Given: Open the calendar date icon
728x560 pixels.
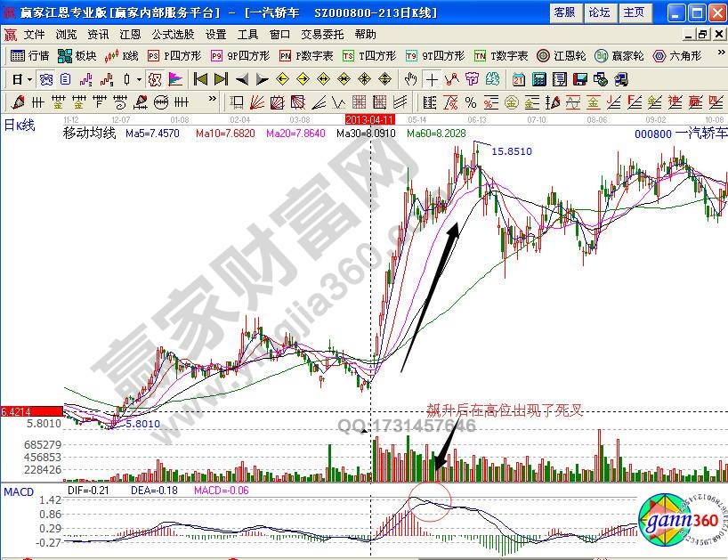Looking at the screenshot, I should (x=518, y=78).
